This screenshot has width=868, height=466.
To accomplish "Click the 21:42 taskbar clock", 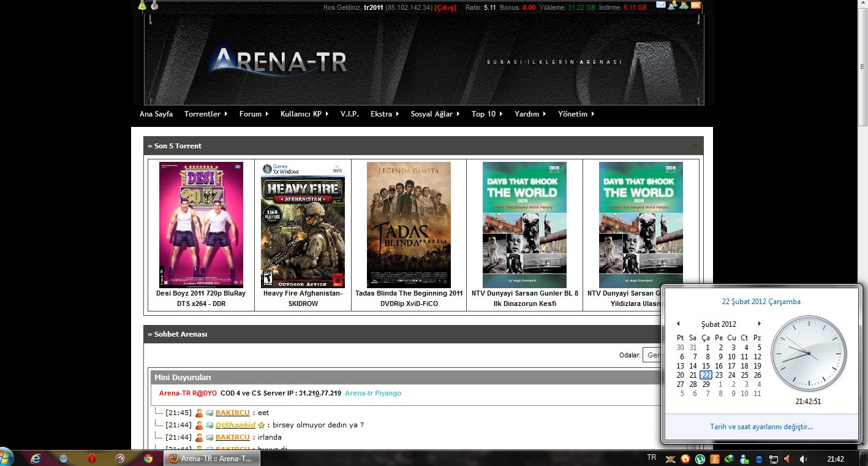I will pos(836,459).
